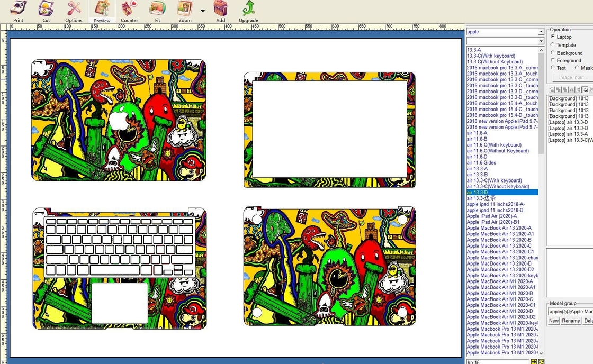
Task: Select the Text operation radio button
Action: 558,68
